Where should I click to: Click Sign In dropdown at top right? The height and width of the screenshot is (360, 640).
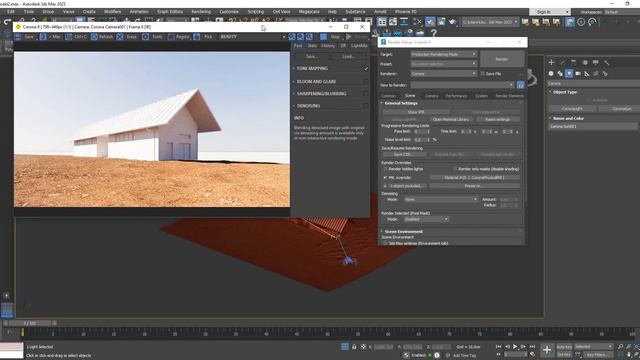(549, 12)
